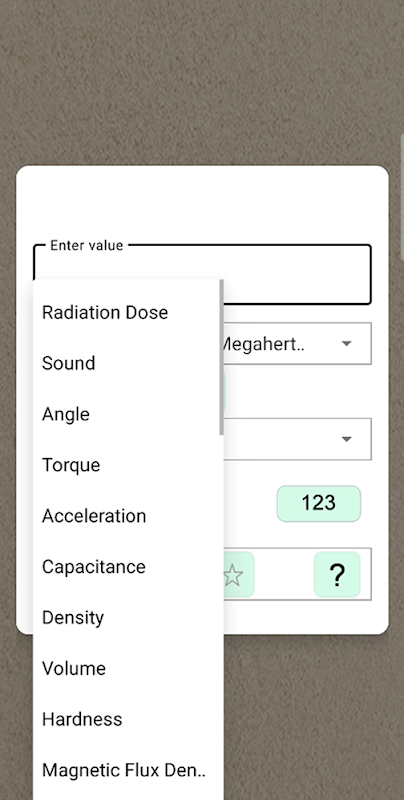Expand the Megahertz unit dropdown arrow

(347, 343)
